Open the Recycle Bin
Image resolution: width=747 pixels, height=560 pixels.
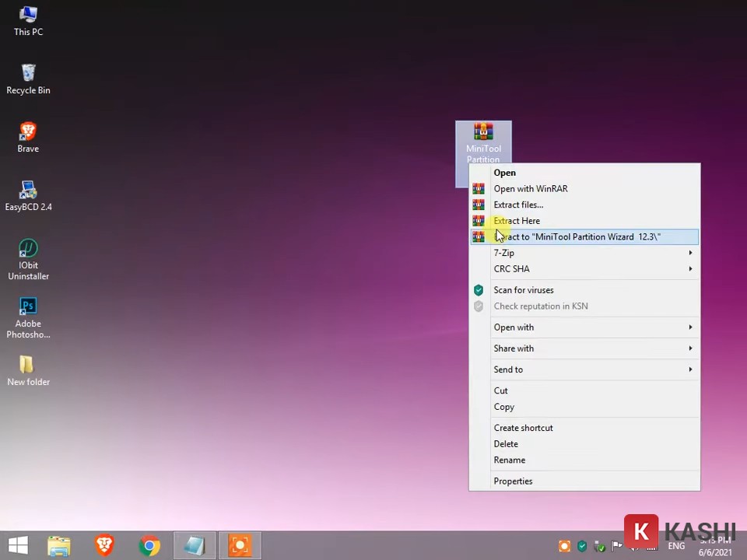point(28,78)
